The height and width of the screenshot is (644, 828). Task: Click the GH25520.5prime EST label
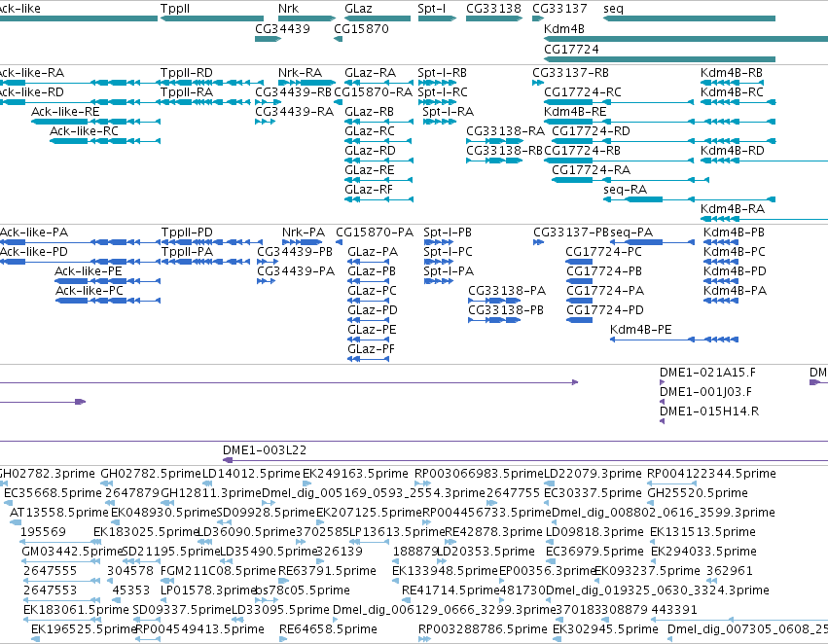click(x=697, y=493)
